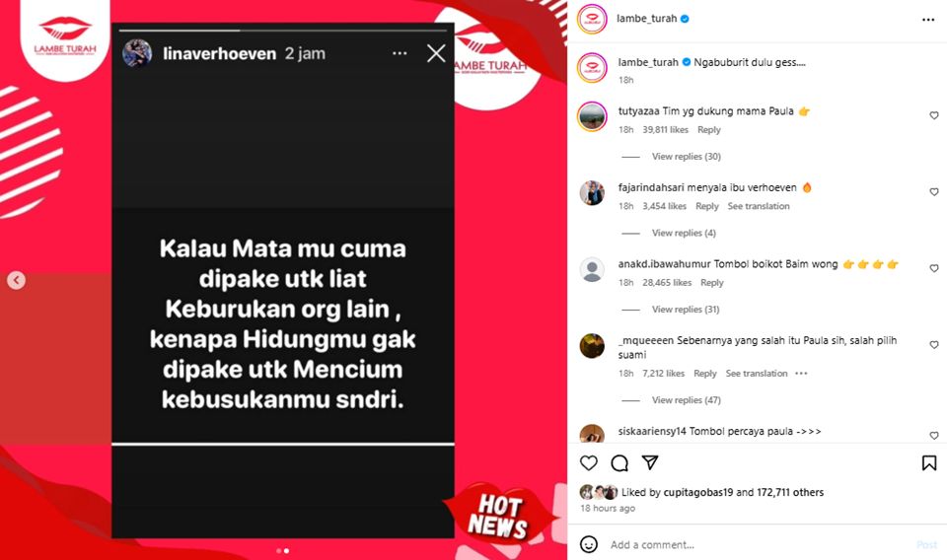Open the lambe_turah profile from the header username
Viewport: 947px width, 560px height.
point(646,19)
